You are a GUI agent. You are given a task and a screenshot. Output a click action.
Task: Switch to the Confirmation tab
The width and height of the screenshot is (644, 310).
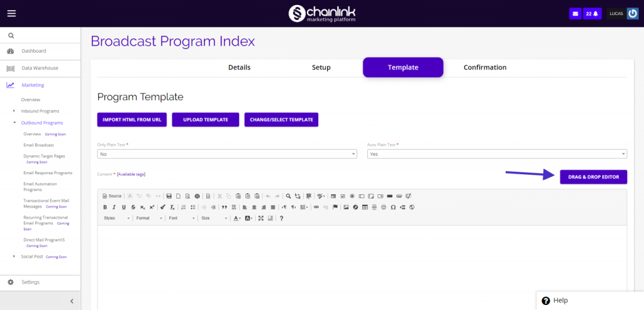[x=485, y=67]
